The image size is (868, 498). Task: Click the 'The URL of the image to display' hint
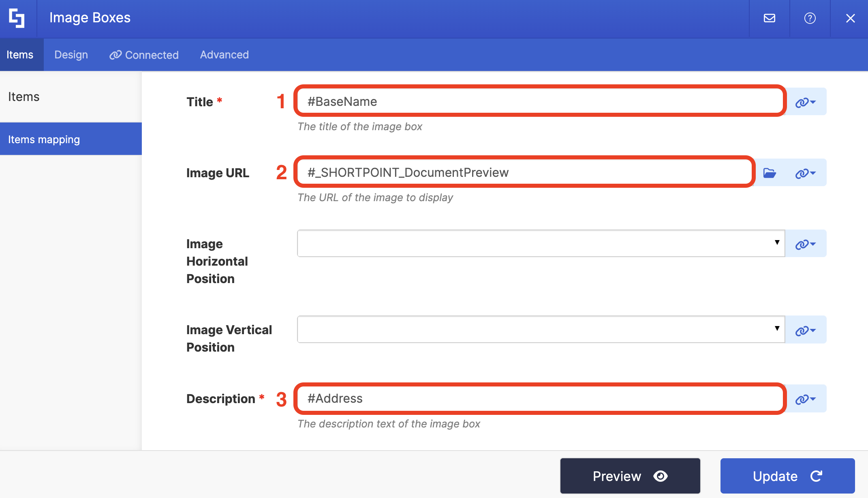click(375, 197)
